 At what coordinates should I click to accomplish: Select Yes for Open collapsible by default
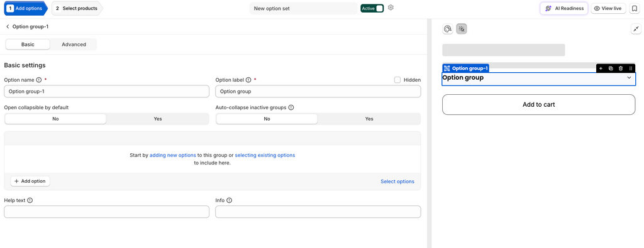tap(158, 119)
